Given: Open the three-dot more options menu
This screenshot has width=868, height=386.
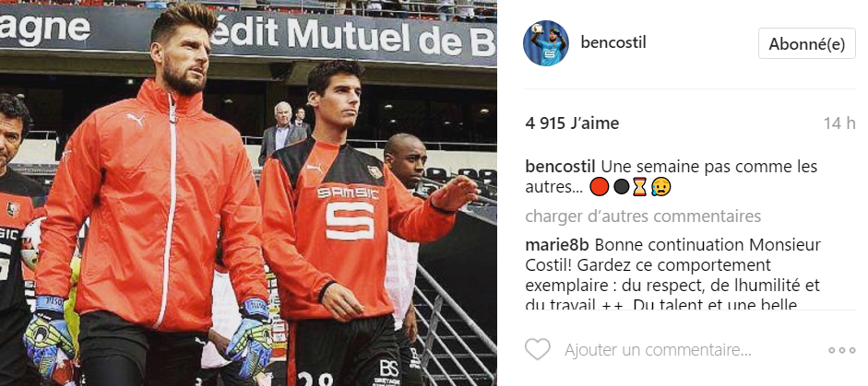Looking at the screenshot, I should tap(842, 350).
